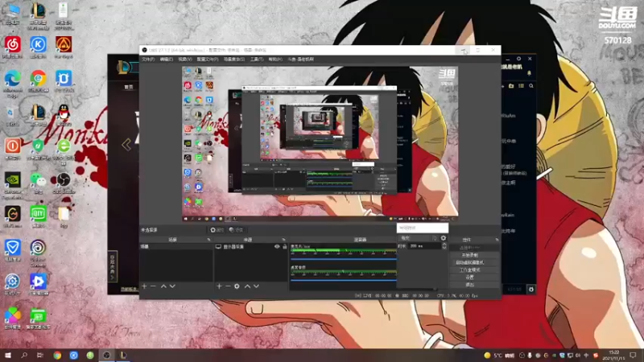This screenshot has height=362, width=644.
Task: Select the display capture source row
Action: click(251, 247)
